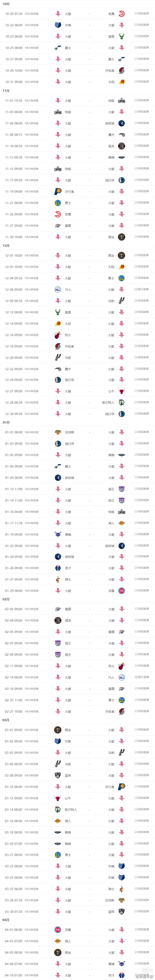Click the Bulls logo in the 12-27 game
The image size is (155, 980).
[121, 391]
